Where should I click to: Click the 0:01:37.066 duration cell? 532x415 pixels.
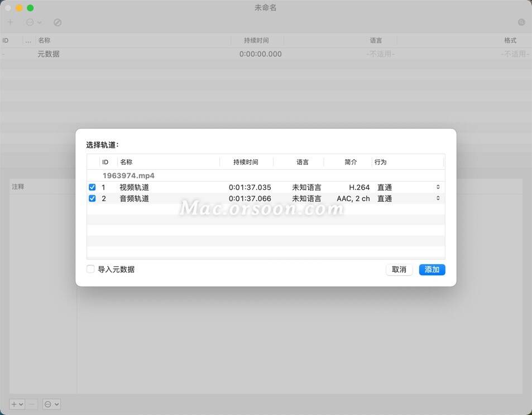(250, 198)
